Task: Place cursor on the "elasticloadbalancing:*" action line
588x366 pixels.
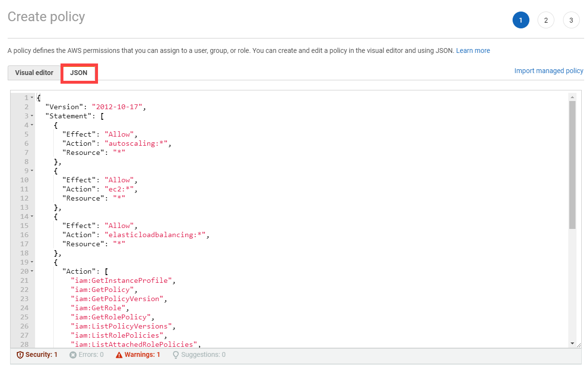Action: click(x=157, y=235)
